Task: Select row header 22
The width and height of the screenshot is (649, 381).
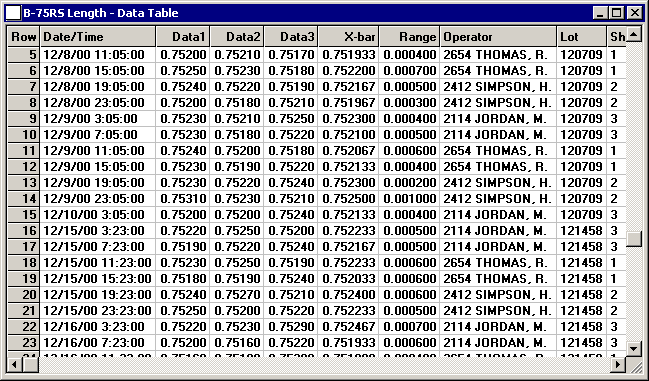Action: (24, 327)
